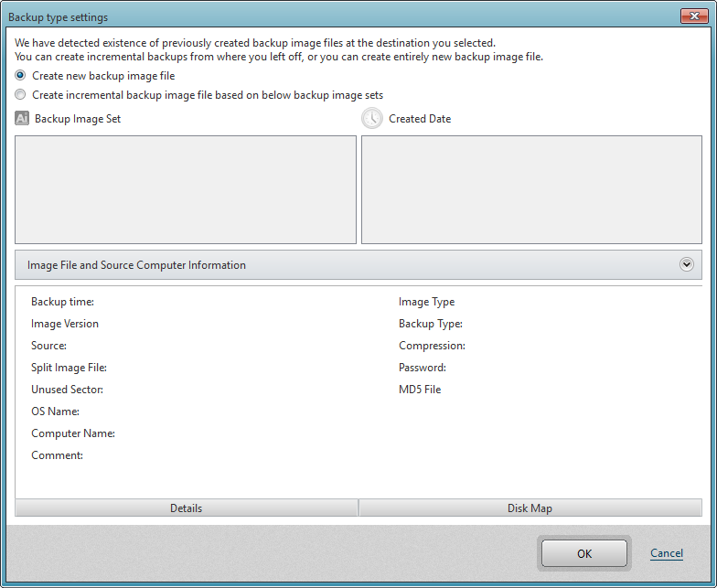Click the Created Date column label
Viewport: 717px width, 588px height.
[x=420, y=119]
